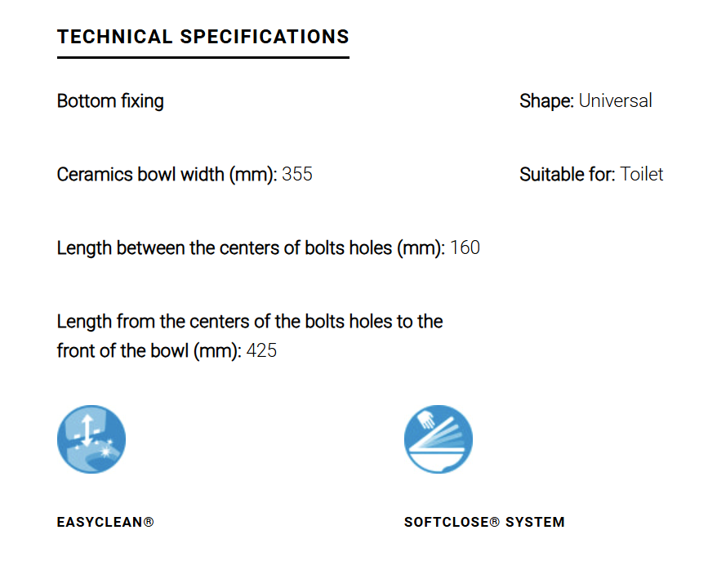Click the hand symbol inside SoftClose icon
This screenshot has width=708, height=588.
pyautogui.click(x=426, y=419)
